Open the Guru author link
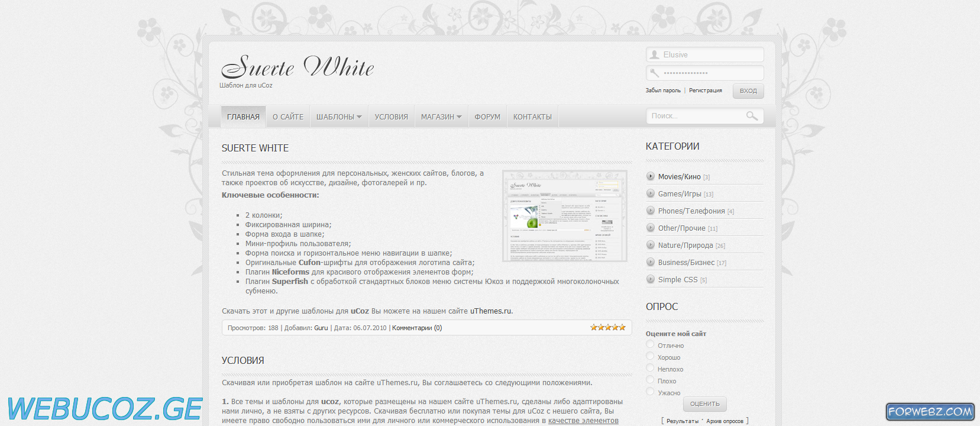 (321, 328)
